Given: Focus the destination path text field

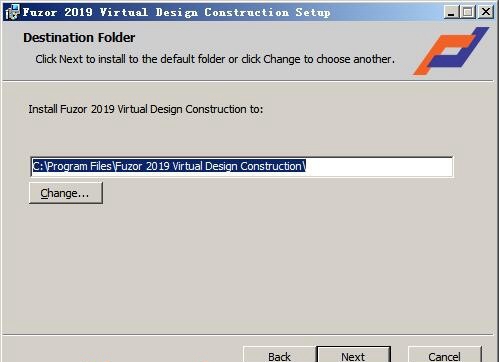Looking at the screenshot, I should click(242, 167).
